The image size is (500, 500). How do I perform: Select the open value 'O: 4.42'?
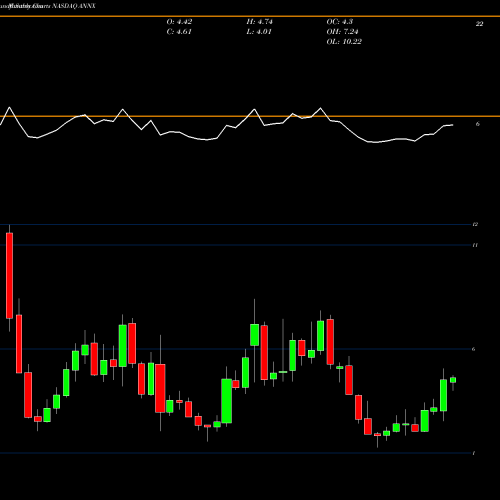pyautogui.click(x=179, y=22)
